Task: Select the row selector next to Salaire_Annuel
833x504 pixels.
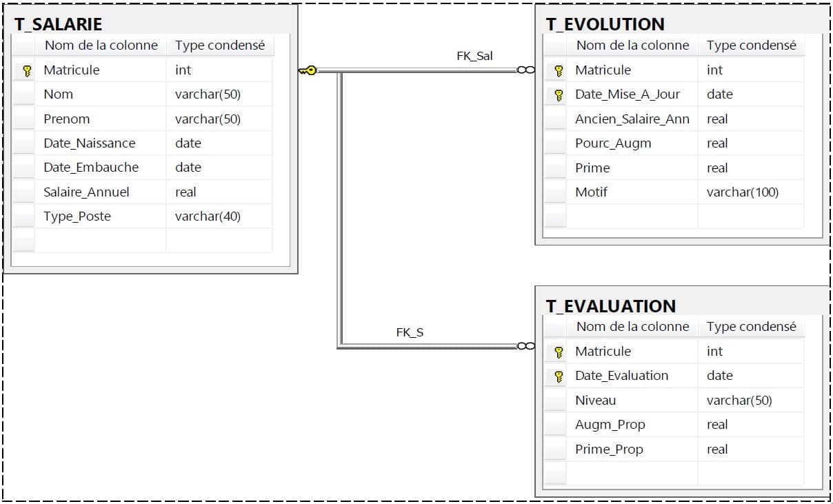Action: pos(23,192)
